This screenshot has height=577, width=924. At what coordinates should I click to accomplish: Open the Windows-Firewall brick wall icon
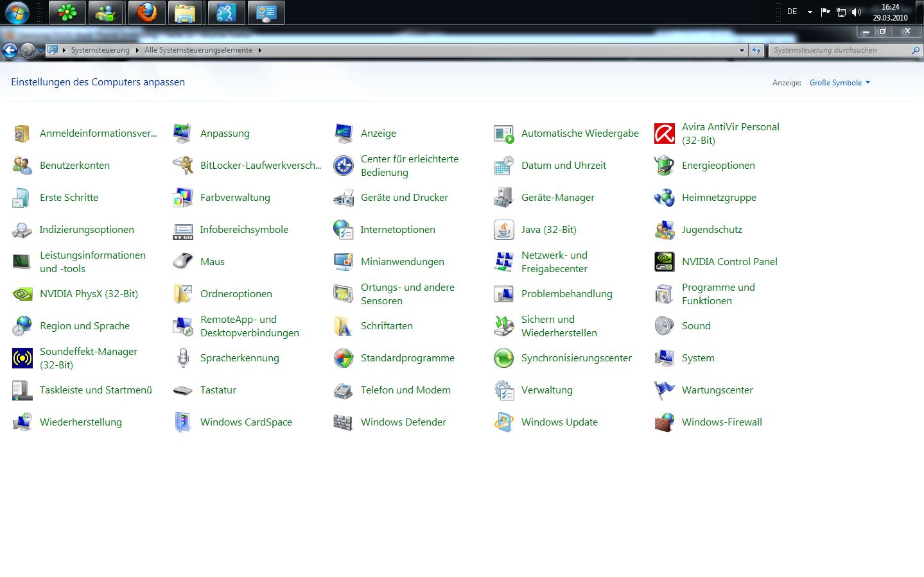point(664,422)
